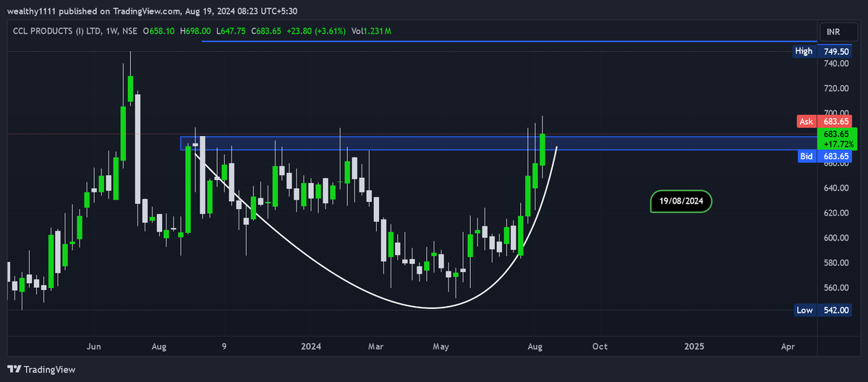Click the change value +23.80 (+3.61%)

(315, 31)
